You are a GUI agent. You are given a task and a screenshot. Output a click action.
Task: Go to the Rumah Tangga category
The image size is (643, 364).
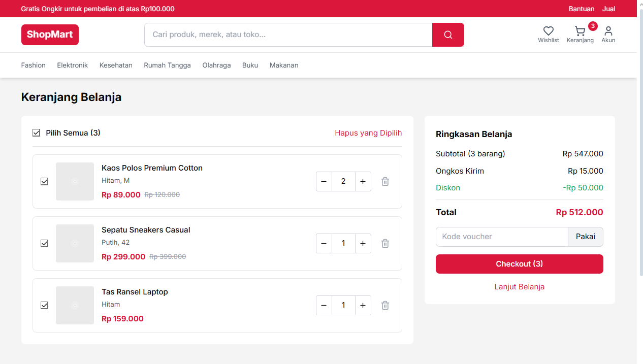[x=167, y=65]
